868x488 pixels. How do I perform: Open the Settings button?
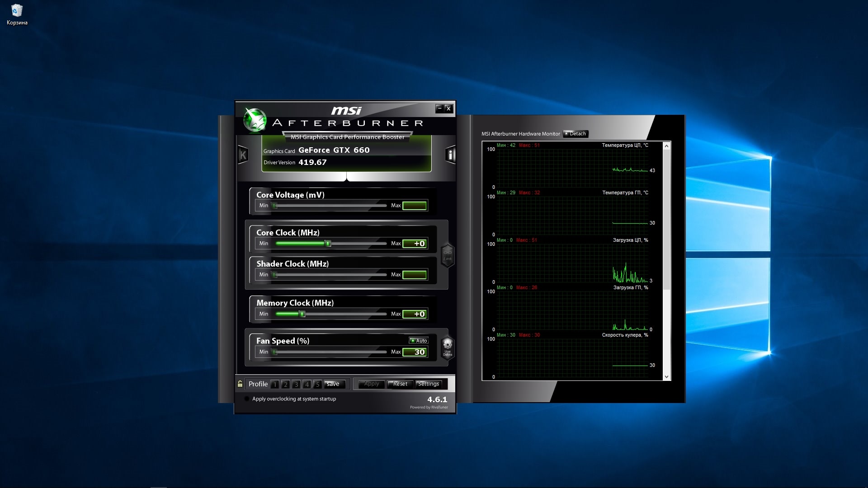tap(428, 384)
